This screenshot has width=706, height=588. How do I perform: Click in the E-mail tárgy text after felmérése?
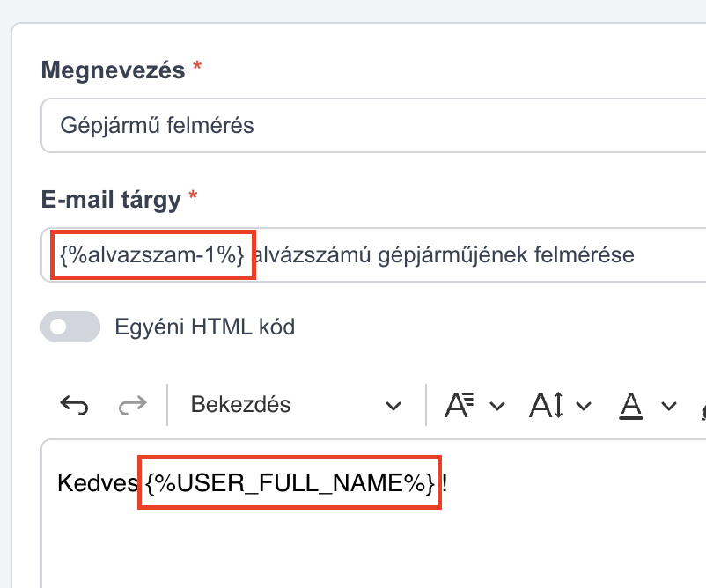[x=666, y=255]
